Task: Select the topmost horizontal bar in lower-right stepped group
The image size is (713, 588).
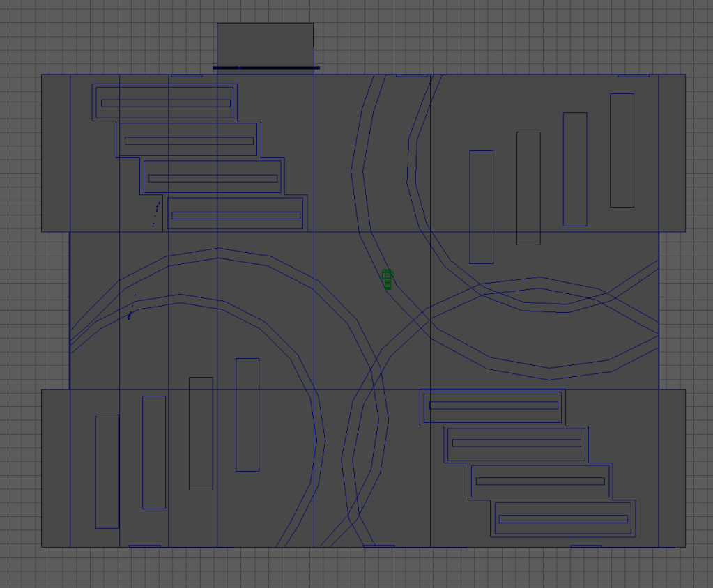Action: click(x=493, y=405)
